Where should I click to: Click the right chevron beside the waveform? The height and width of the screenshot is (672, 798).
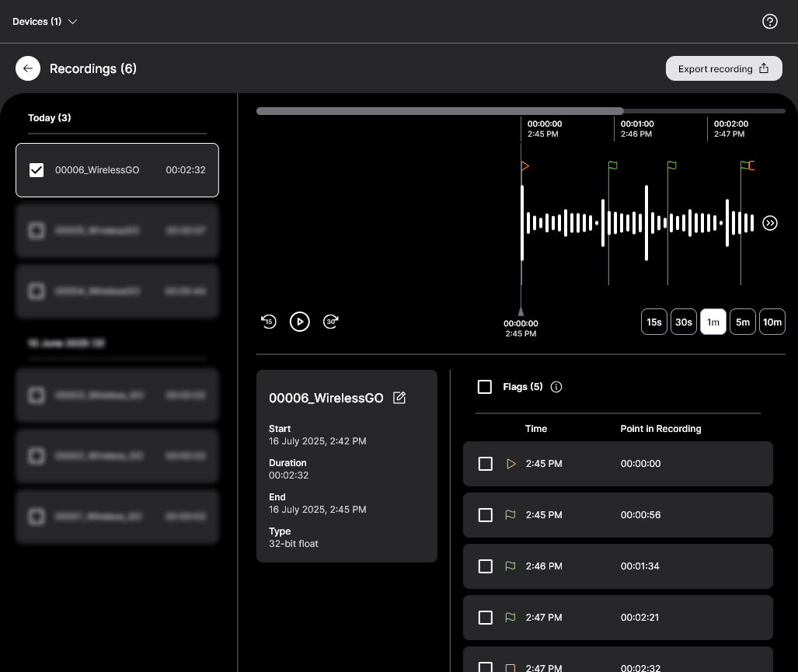tap(770, 223)
